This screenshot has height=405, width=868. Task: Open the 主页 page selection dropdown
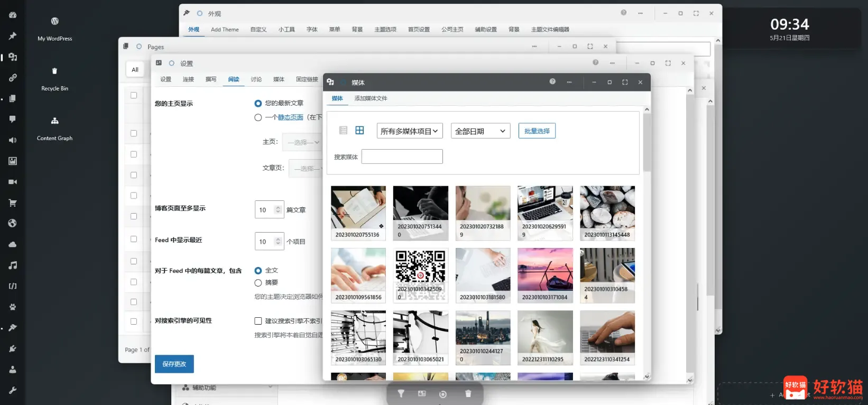[303, 142]
